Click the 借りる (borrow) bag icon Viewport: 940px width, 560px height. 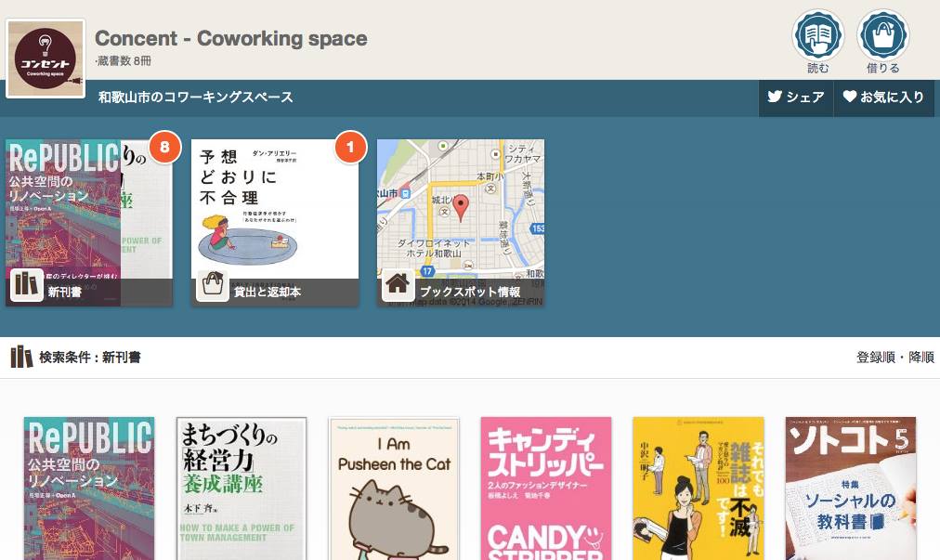click(882, 36)
